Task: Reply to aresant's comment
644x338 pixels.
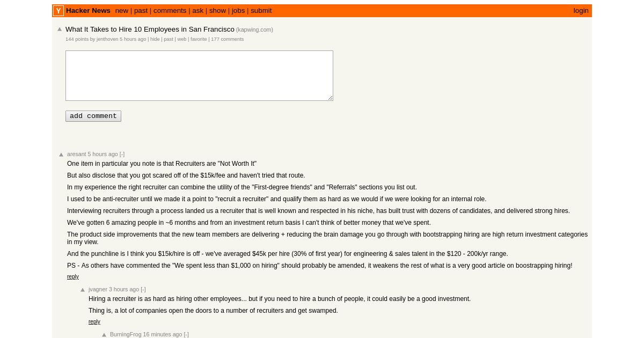Action: coord(73,277)
